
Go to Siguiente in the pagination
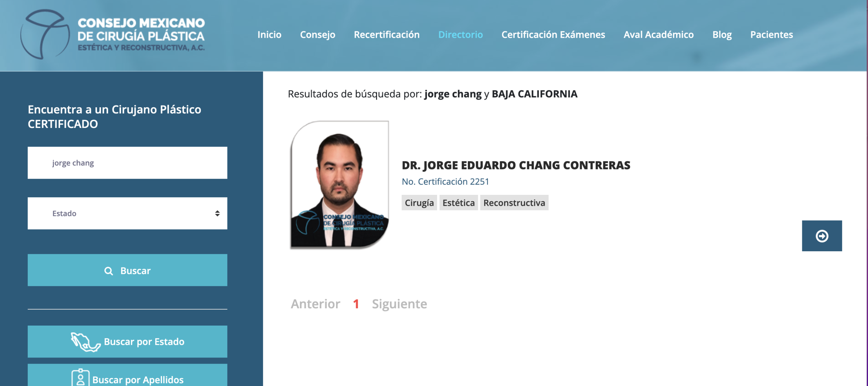[399, 304]
